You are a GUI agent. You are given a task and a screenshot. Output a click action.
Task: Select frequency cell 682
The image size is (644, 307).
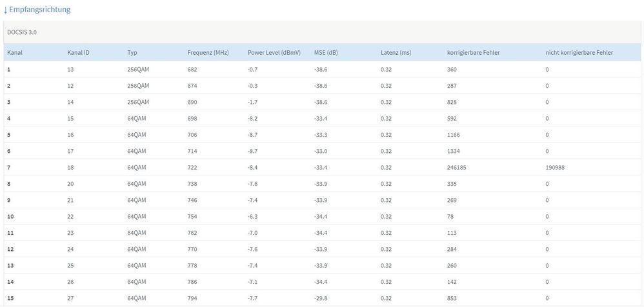192,70
